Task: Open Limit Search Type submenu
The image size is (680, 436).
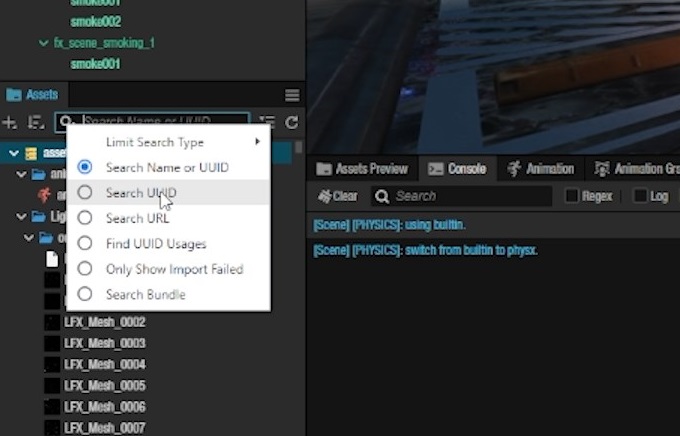Action: click(169, 142)
